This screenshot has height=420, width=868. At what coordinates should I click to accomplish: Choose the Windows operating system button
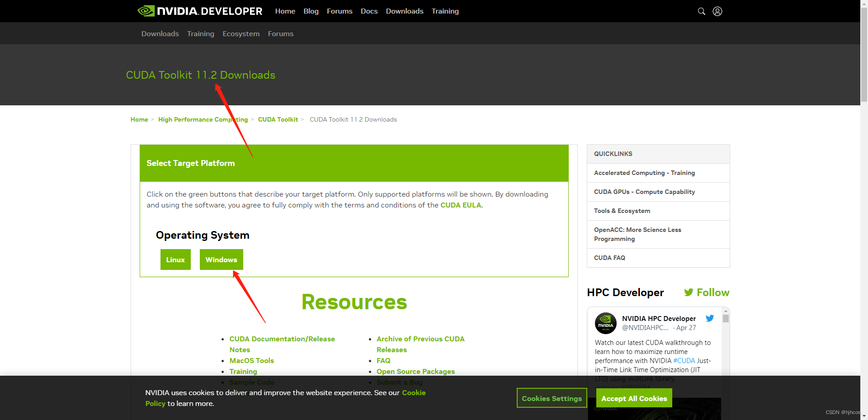222,260
